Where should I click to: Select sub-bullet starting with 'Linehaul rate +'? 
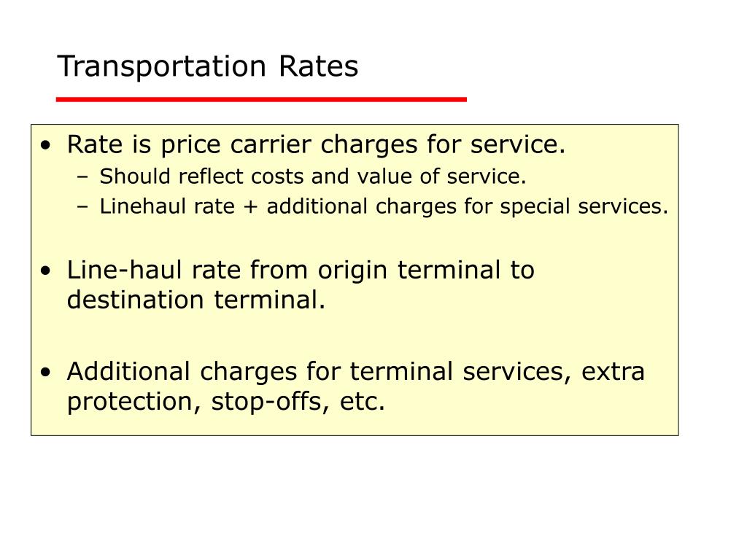pos(384,206)
